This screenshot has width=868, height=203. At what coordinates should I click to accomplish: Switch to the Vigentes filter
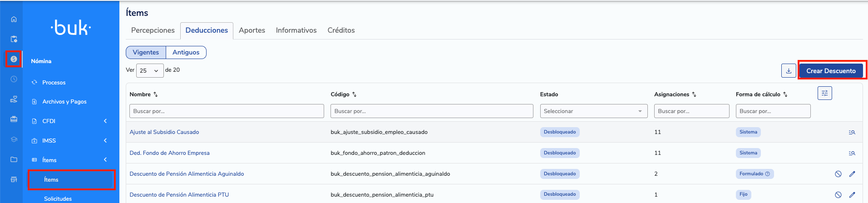[146, 52]
